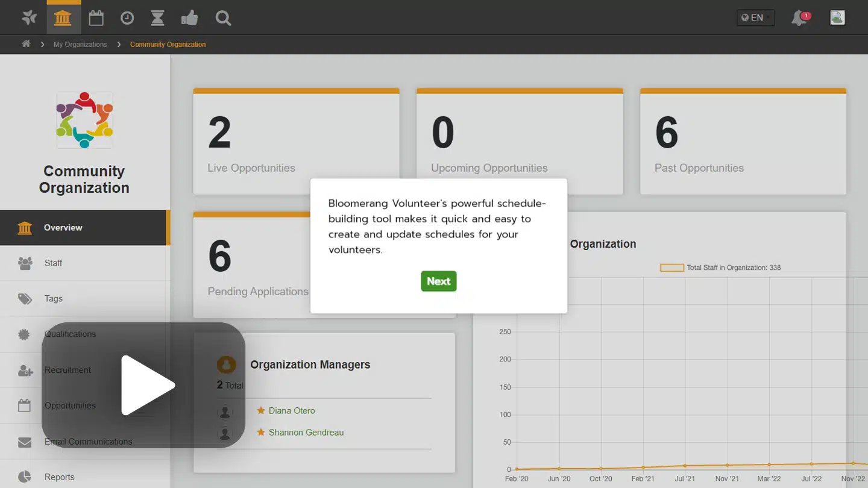The image size is (868, 488).
Task: Click the Community Organization logo image
Action: click(x=84, y=120)
